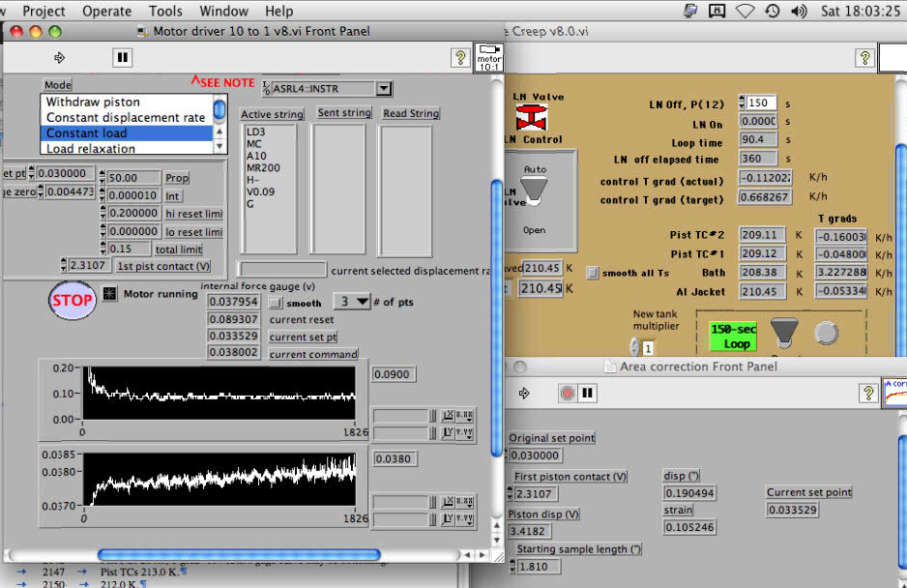Open the Operate menu
Screen dimensions: 907x588
click(x=106, y=12)
